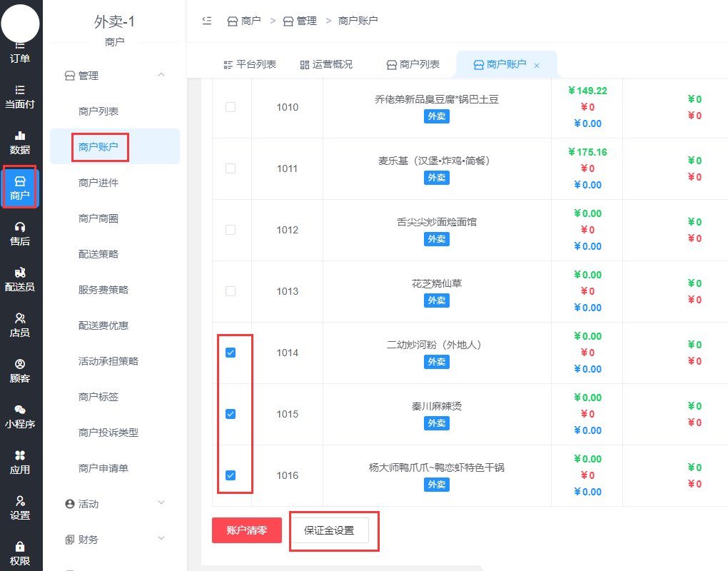Click the ID cell 1014
This screenshot has height=571, width=728.
click(288, 353)
